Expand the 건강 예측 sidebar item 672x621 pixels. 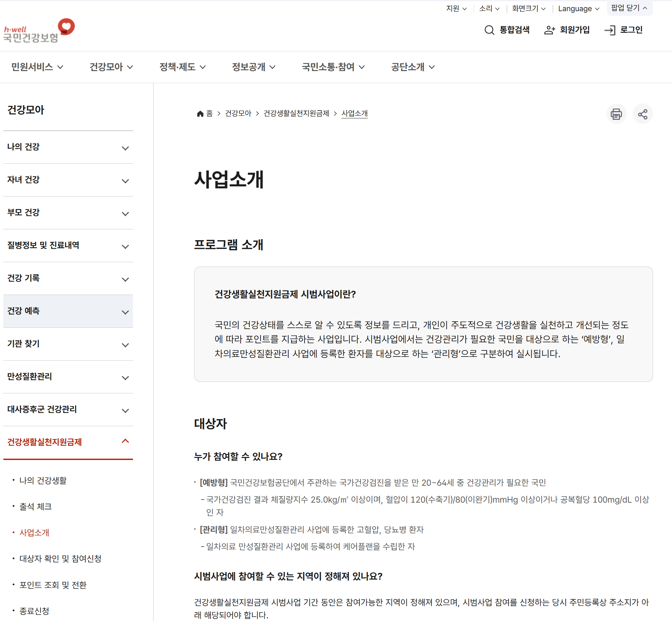point(125,312)
